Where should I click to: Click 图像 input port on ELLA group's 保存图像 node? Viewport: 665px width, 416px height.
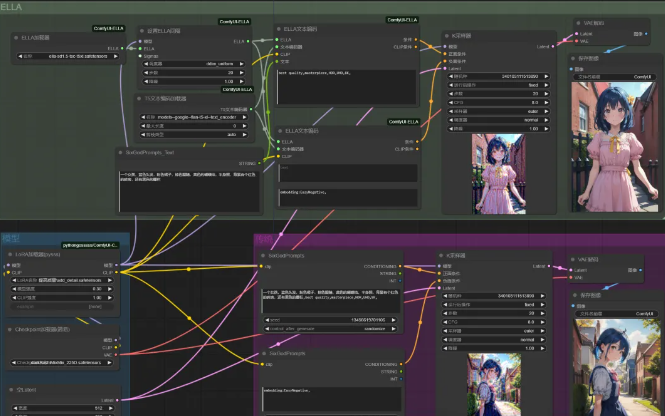(571, 69)
